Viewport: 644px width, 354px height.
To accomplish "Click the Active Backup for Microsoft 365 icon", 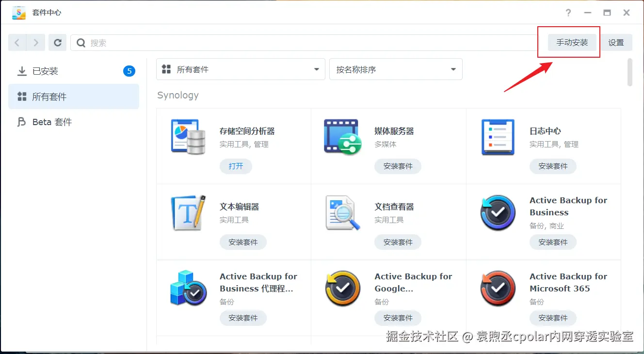I will point(498,289).
